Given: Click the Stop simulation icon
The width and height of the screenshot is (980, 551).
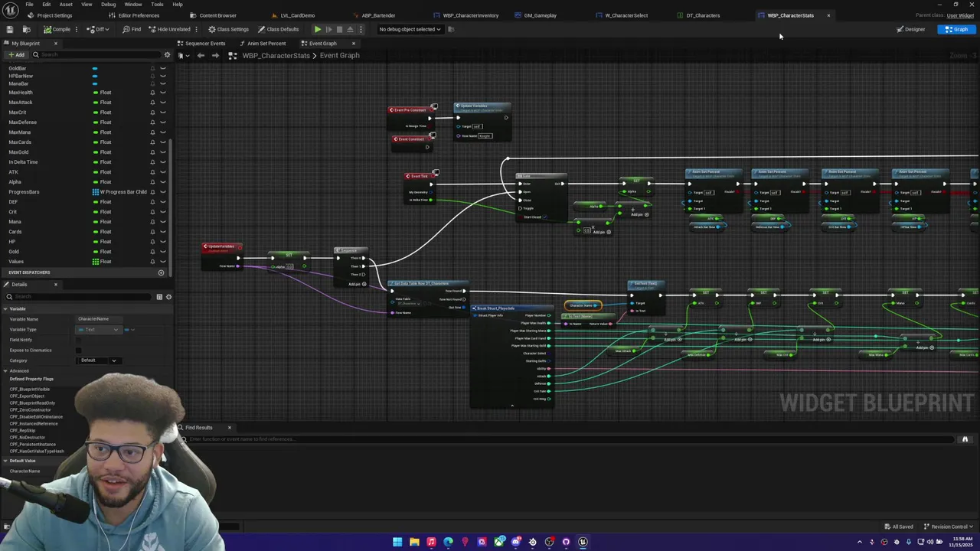Looking at the screenshot, I should (340, 29).
